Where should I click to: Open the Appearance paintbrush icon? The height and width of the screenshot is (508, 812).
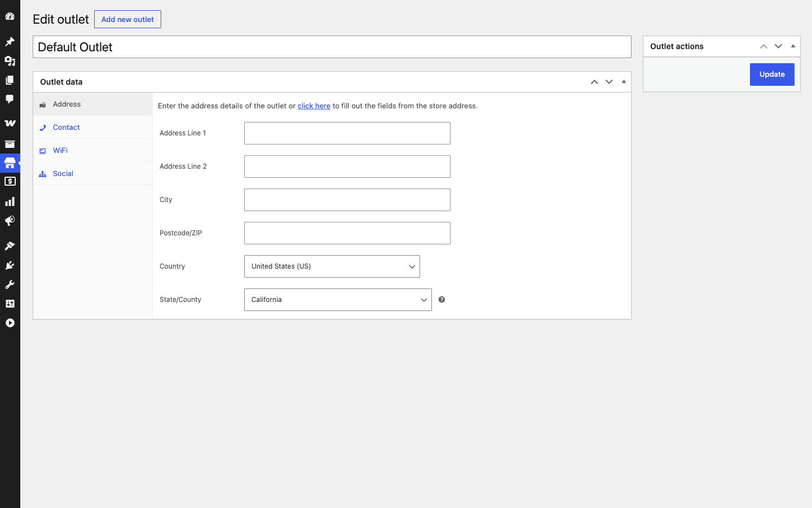[10, 246]
